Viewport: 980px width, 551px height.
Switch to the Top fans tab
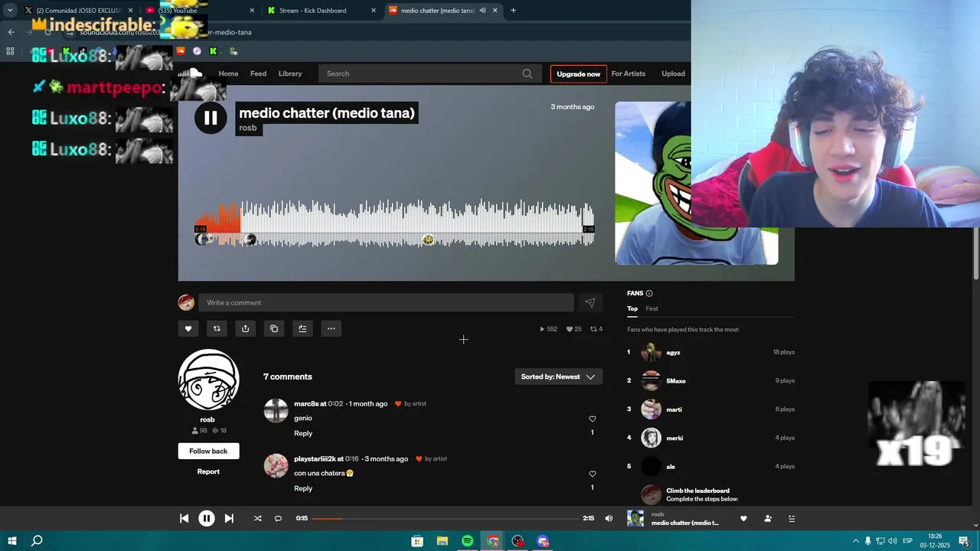(x=632, y=309)
